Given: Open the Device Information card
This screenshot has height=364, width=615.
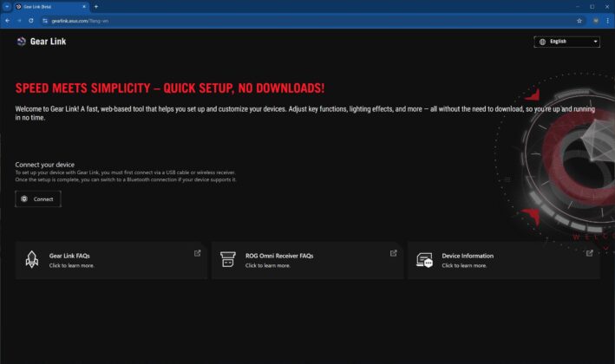Looking at the screenshot, I should (x=504, y=260).
